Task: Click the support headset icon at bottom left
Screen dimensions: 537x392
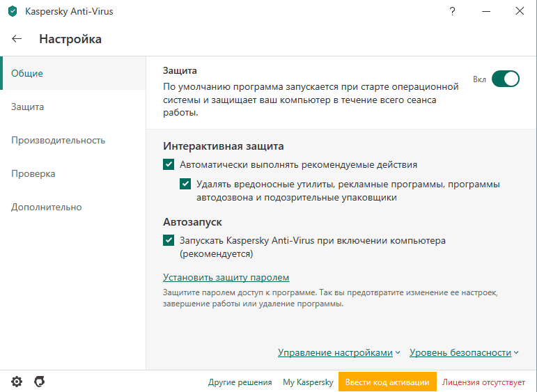Action: coord(40,382)
